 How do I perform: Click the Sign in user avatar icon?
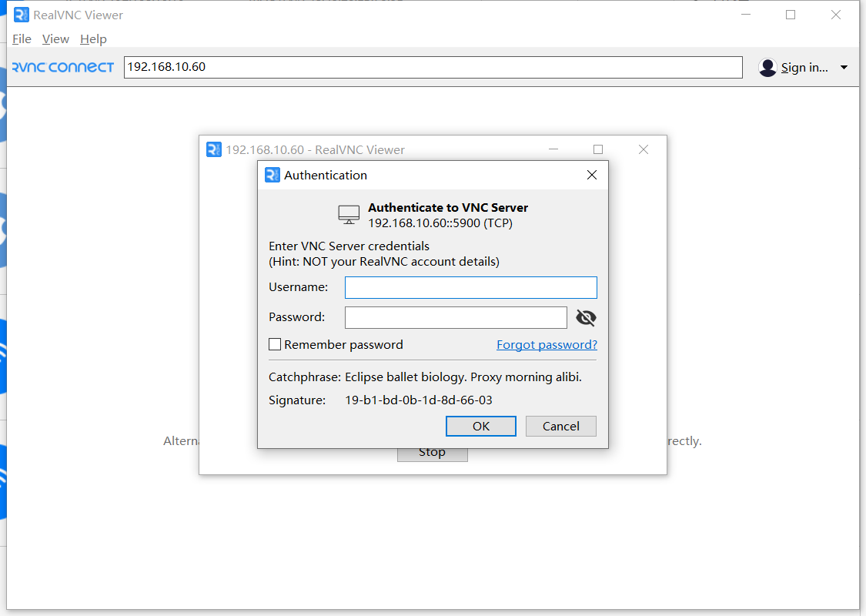[767, 68]
